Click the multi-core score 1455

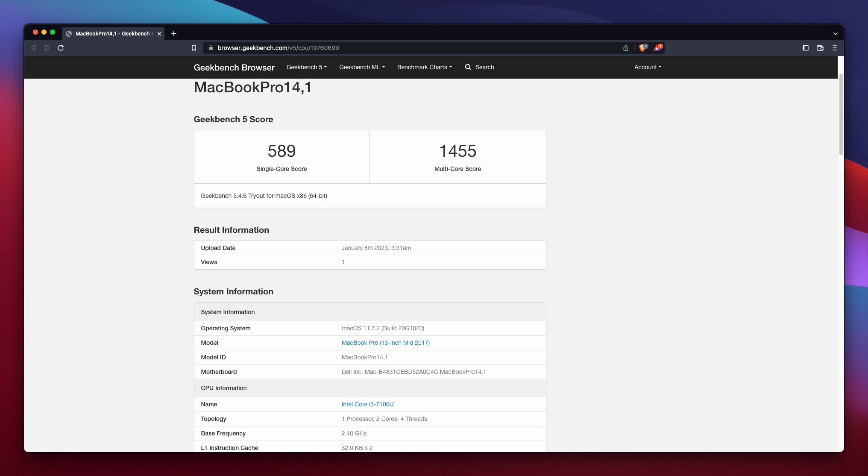point(458,151)
